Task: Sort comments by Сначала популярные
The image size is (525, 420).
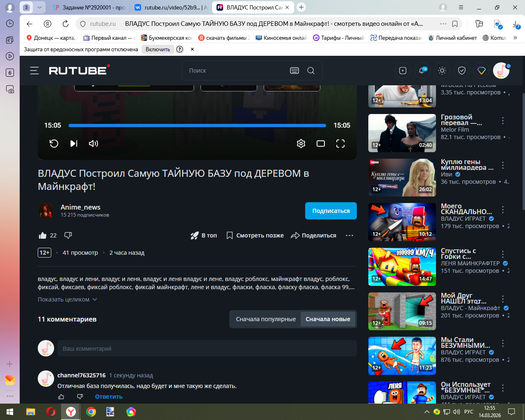Action: coord(266,319)
